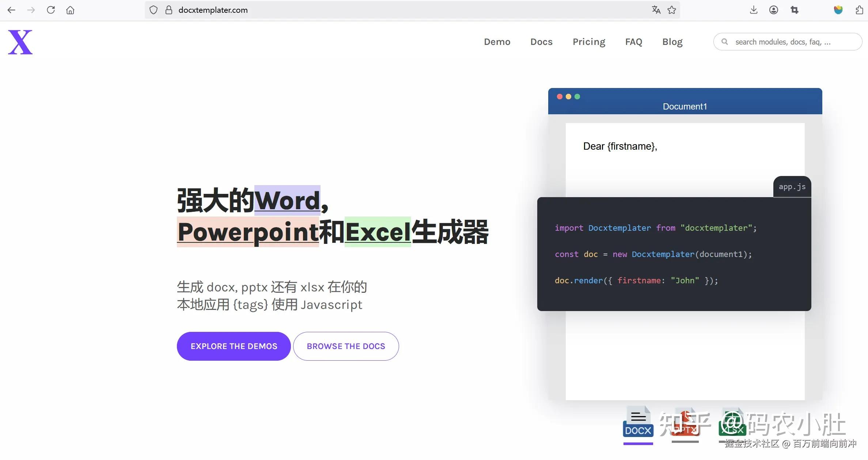The height and width of the screenshot is (460, 868).
Task: Click the translate icon in the address bar
Action: point(656,10)
